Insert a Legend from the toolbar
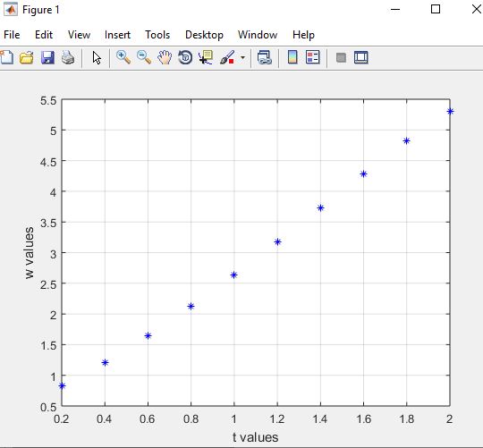Viewport: 483px width, 448px height. (313, 57)
